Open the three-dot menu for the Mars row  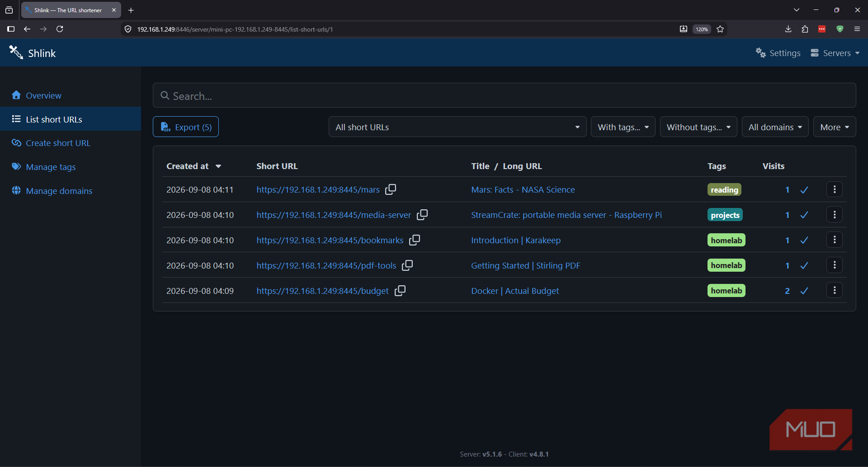point(835,189)
